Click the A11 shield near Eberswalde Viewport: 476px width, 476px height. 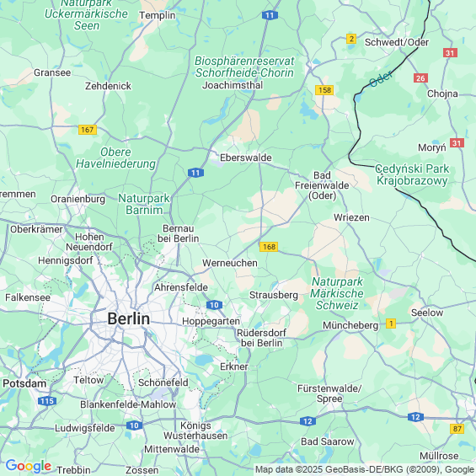(x=195, y=173)
